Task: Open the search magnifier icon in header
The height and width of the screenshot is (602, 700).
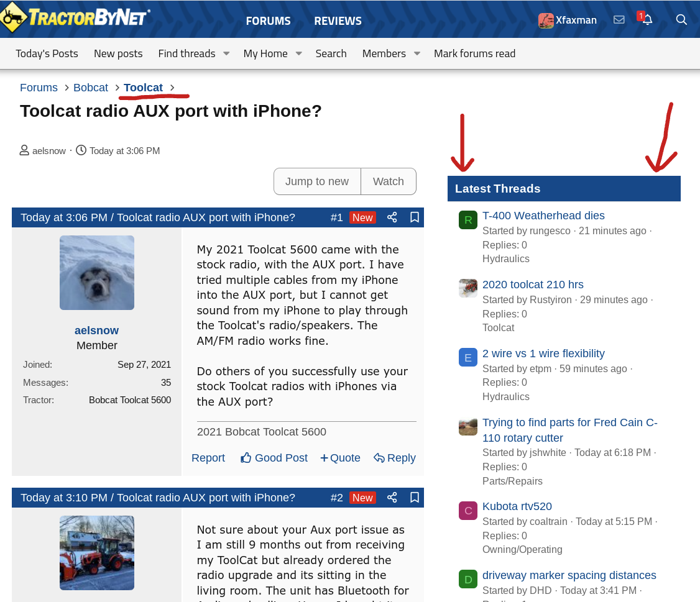Action: [681, 20]
